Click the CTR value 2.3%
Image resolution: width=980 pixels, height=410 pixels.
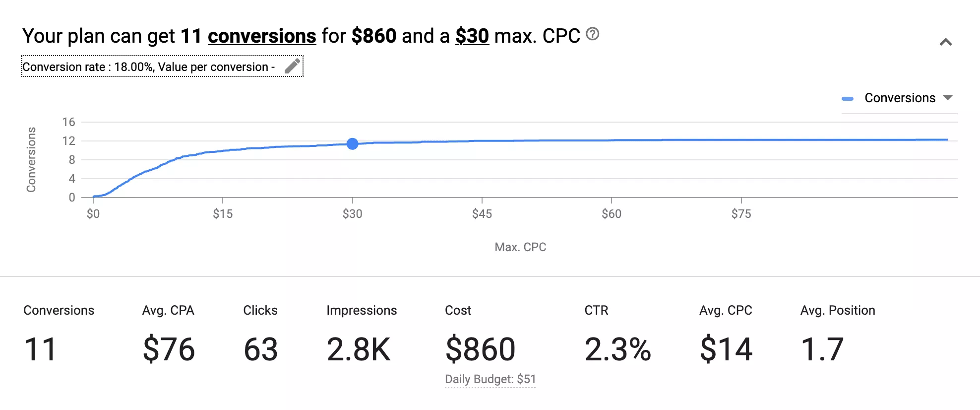617,350
